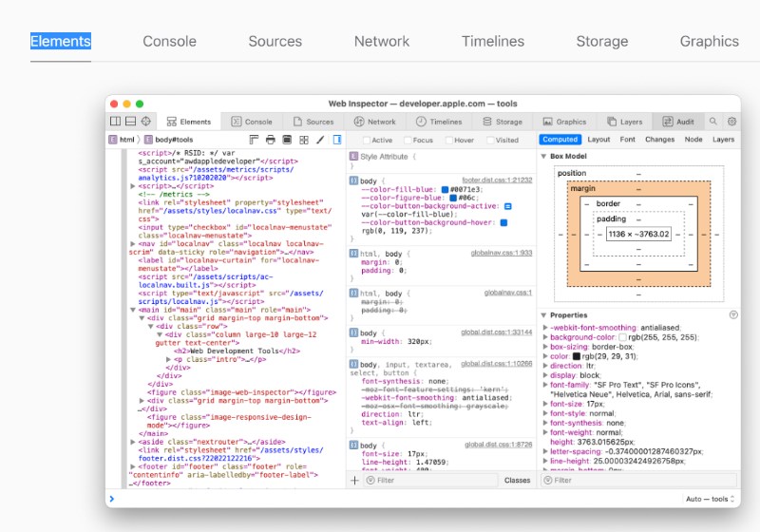This screenshot has height=532, width=760.
Task: Enable the Active pseudo-class checkbox
Action: pos(365,140)
